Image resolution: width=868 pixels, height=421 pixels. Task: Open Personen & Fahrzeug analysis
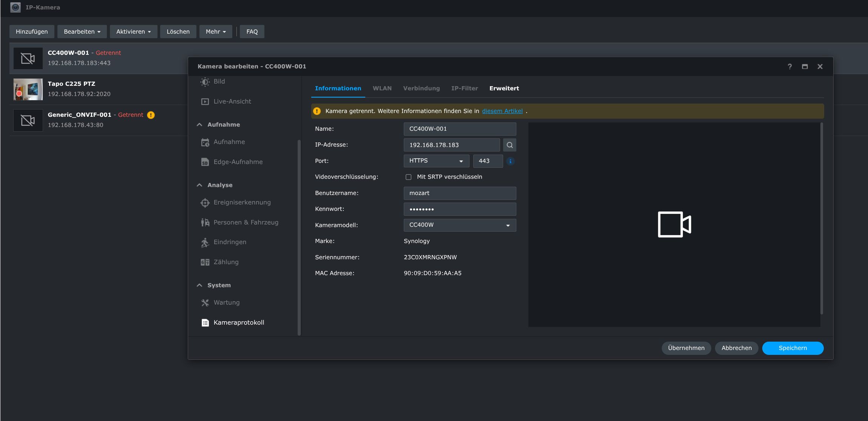tap(246, 222)
